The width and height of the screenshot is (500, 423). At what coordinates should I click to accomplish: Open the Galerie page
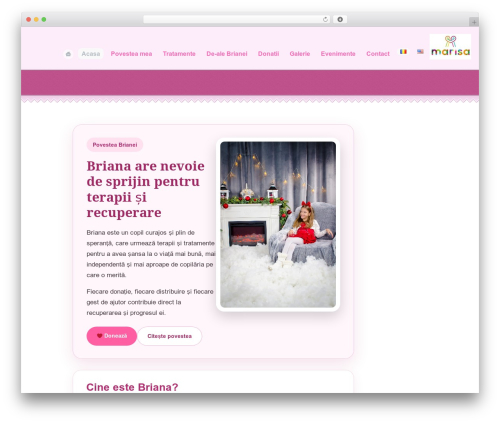tap(300, 54)
